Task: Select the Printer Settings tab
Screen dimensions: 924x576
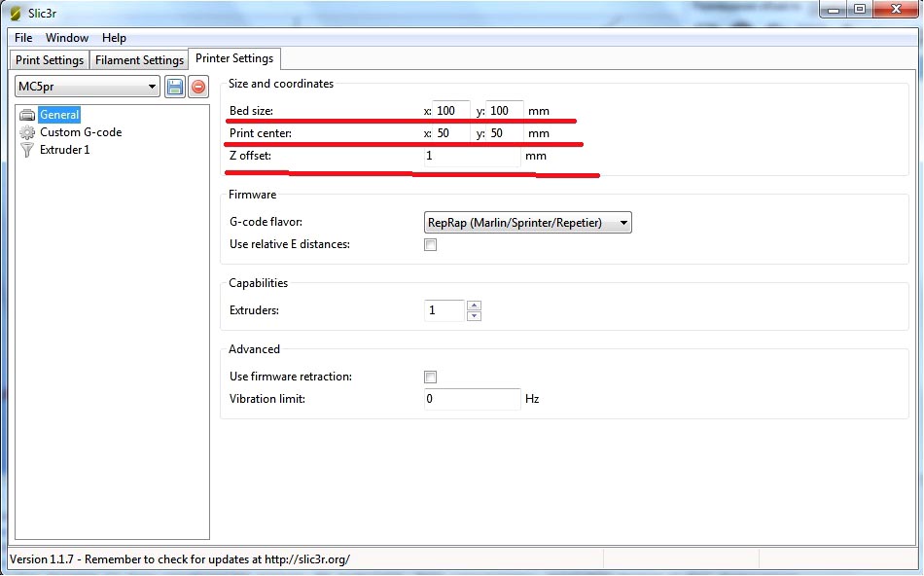Action: pos(234,58)
